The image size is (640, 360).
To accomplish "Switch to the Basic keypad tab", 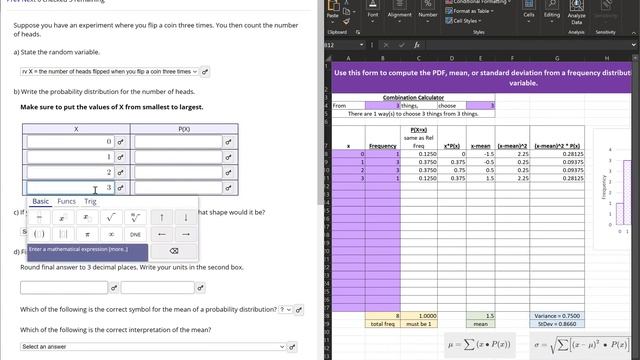I will pyautogui.click(x=40, y=201).
